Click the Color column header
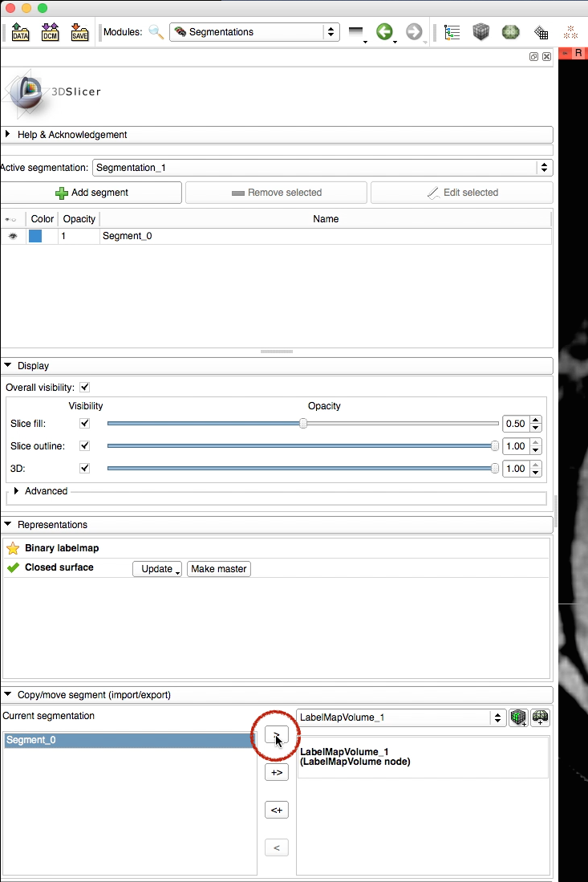Viewport: 588px width, 882px height. click(43, 219)
